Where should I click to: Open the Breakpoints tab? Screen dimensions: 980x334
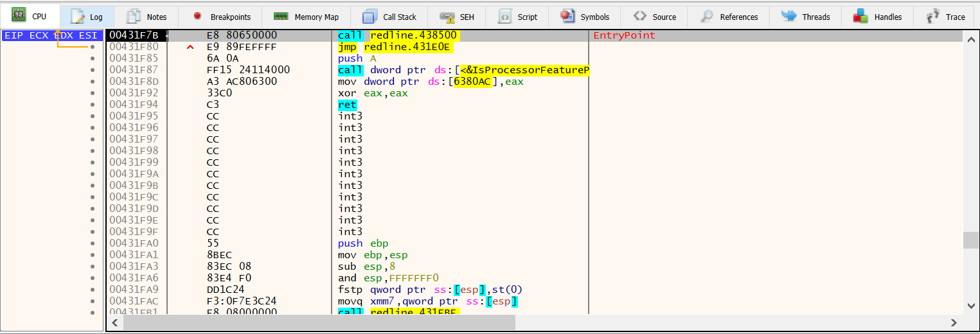click(223, 17)
